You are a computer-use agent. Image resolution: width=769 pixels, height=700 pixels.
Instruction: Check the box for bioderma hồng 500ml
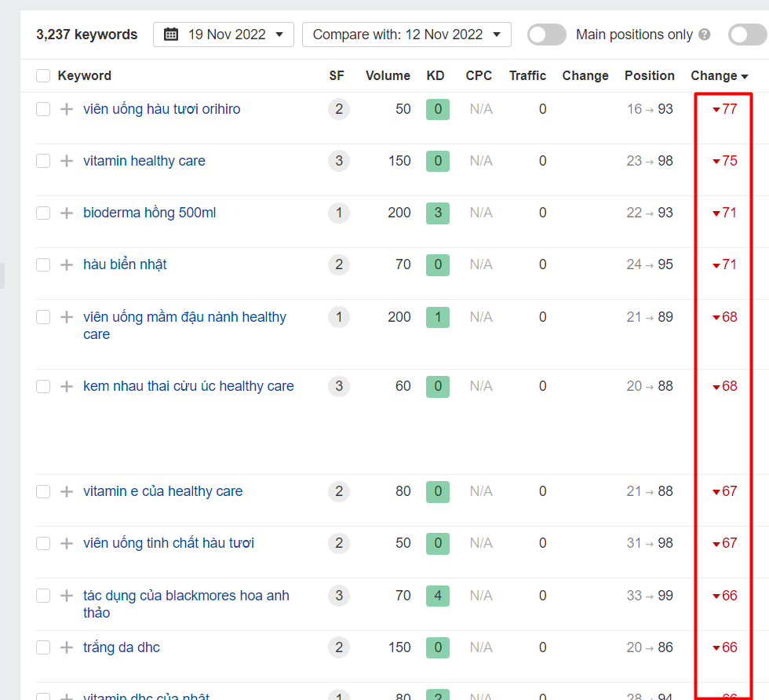pos(43,213)
